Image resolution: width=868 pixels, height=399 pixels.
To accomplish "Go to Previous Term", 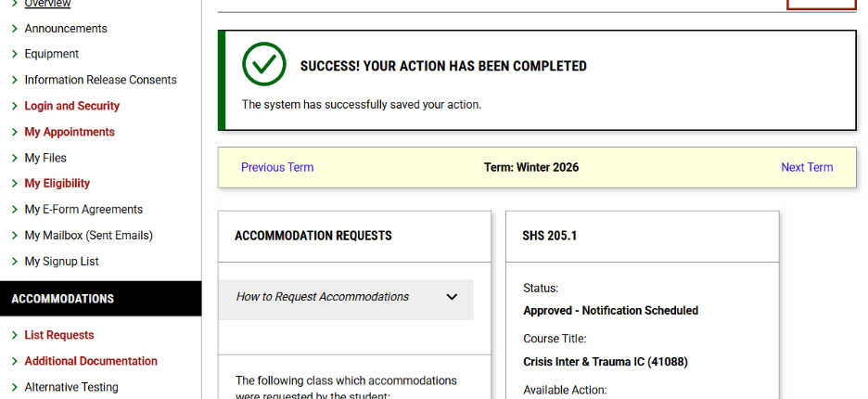I will click(277, 168).
